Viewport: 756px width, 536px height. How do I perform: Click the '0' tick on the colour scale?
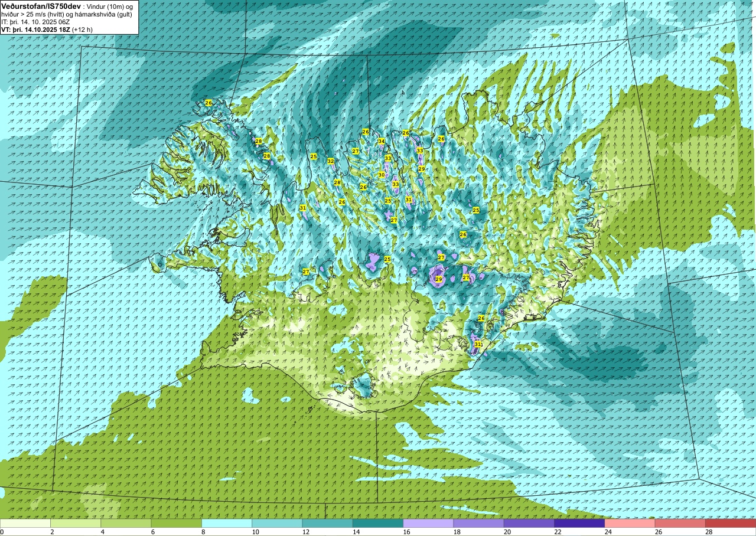(x=2, y=532)
